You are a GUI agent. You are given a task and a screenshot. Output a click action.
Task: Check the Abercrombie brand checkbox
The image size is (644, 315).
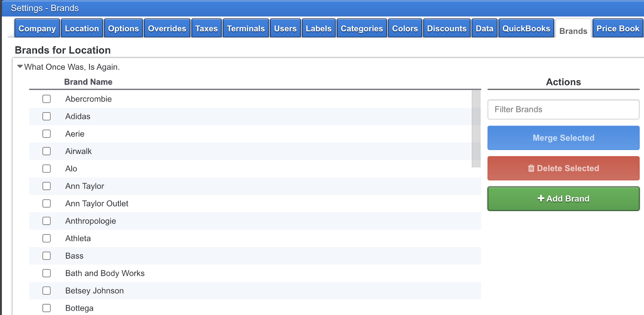(47, 99)
